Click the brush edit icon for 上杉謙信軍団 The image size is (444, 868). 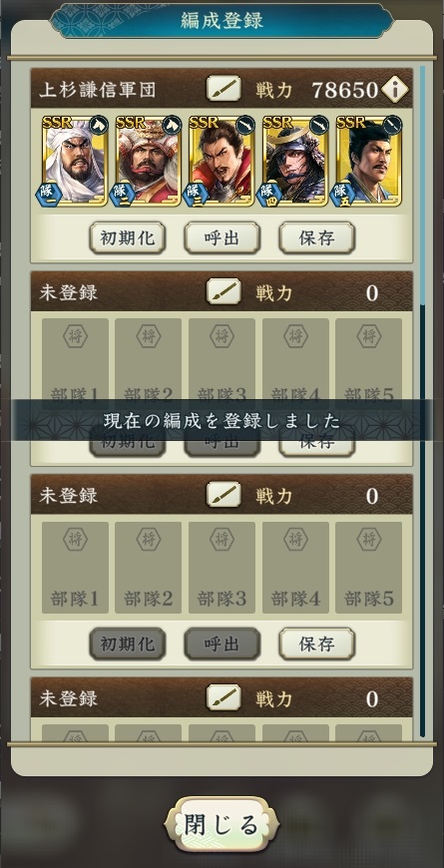pos(223,88)
